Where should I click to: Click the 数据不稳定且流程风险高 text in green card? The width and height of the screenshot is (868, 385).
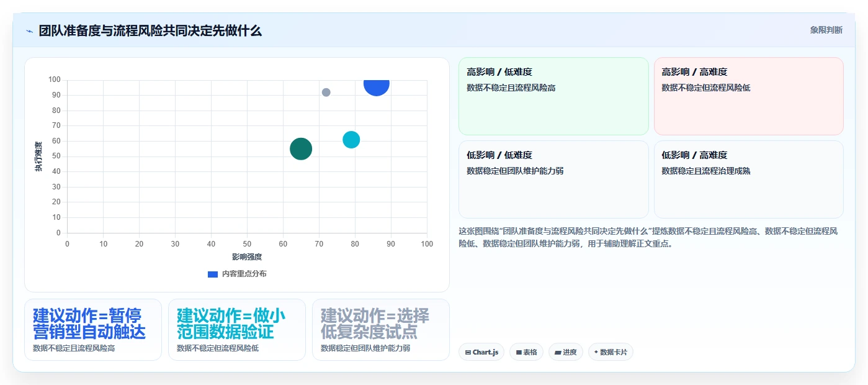(511, 88)
